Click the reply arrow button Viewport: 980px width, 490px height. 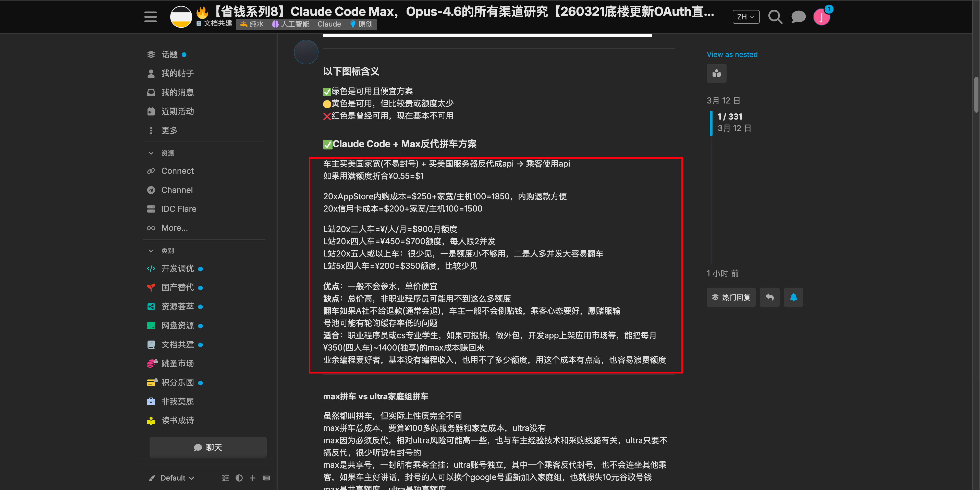point(769,297)
